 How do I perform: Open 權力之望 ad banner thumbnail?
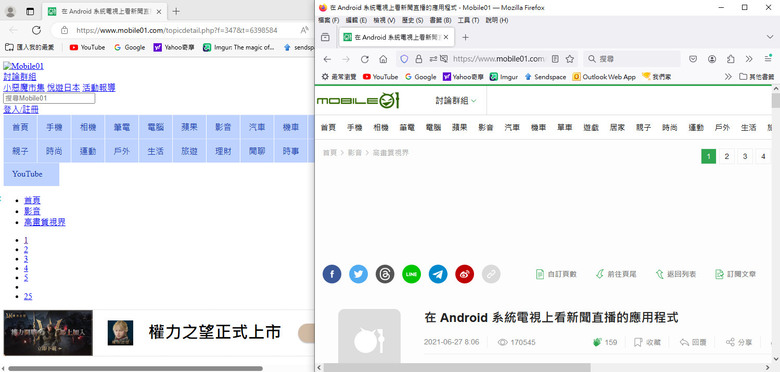tap(48, 333)
